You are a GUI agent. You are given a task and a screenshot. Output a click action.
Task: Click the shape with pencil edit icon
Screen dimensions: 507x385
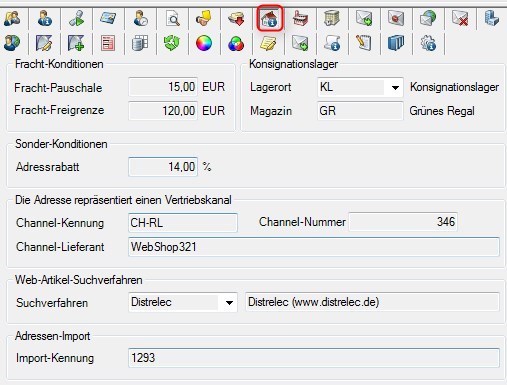(x=44, y=43)
